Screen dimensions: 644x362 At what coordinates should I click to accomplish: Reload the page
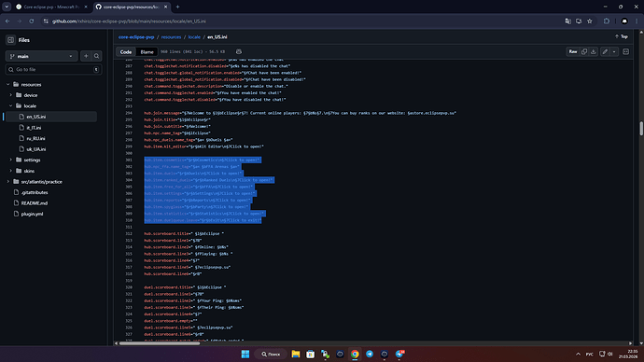(31, 21)
